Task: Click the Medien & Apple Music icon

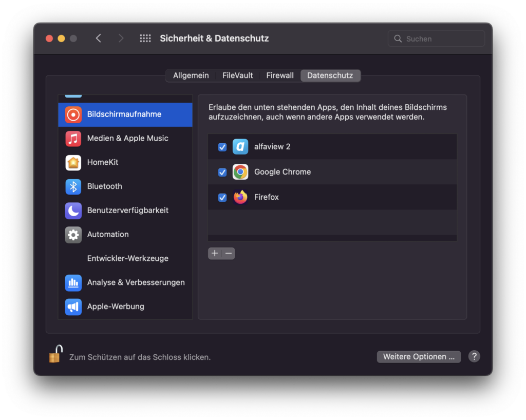Action: pyautogui.click(x=73, y=138)
